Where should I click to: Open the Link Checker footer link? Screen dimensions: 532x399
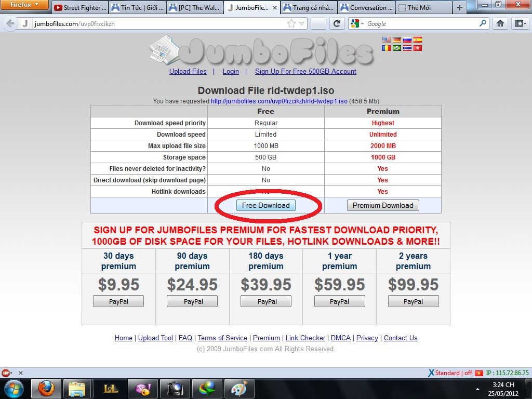[x=305, y=338]
